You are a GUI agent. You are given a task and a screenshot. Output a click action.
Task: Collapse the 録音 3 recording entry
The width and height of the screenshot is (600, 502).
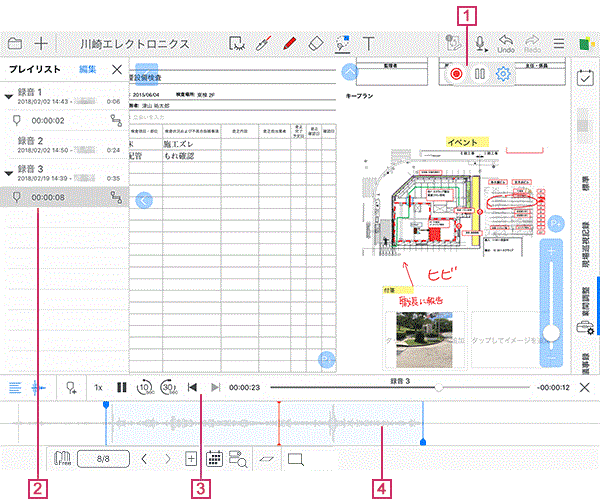pos(9,173)
